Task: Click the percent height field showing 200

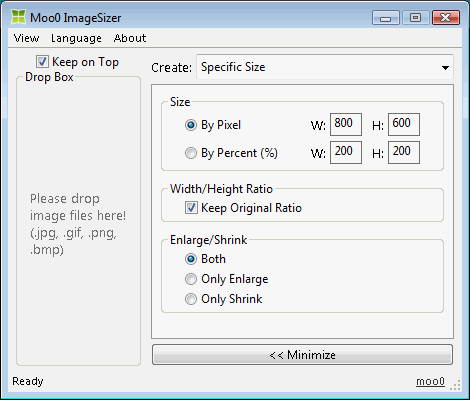Action: coord(404,152)
